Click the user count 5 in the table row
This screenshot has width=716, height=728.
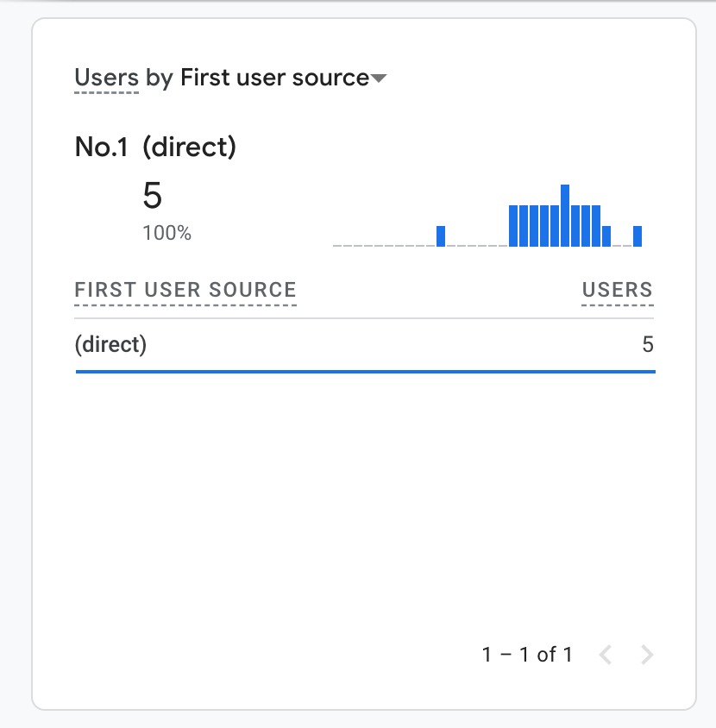click(649, 344)
